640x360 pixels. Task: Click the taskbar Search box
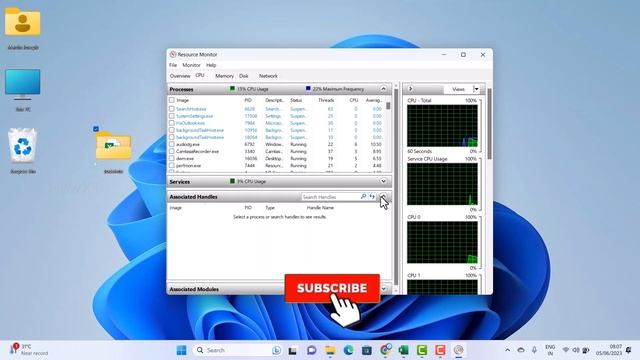pos(238,350)
